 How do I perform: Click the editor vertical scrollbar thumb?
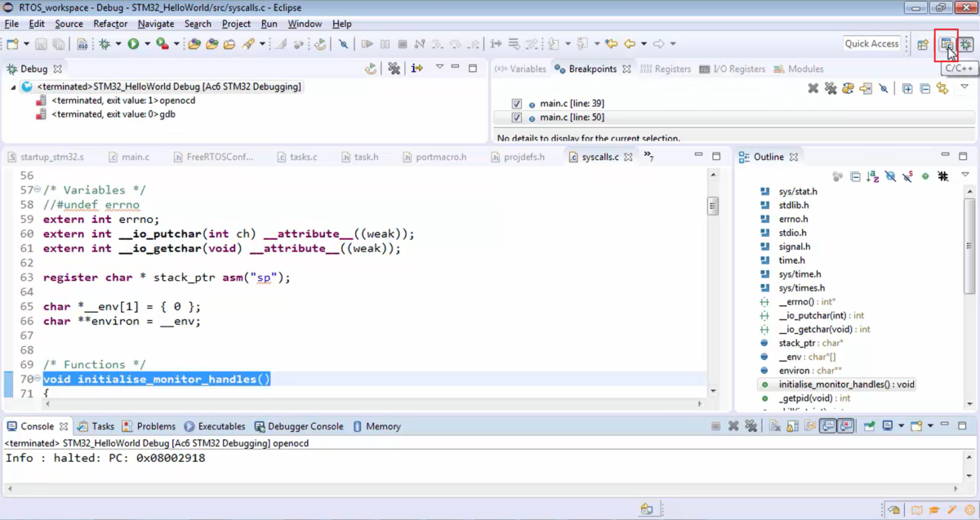713,207
